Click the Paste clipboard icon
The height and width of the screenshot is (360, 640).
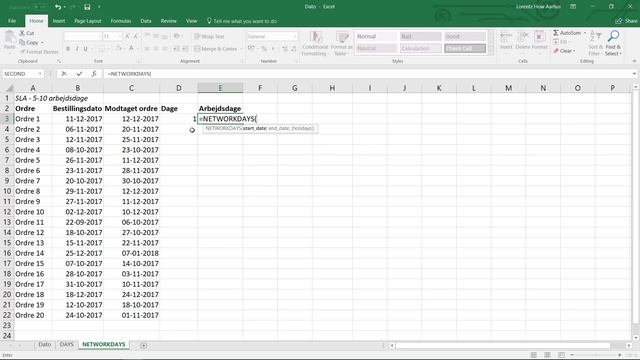pyautogui.click(x=9, y=38)
